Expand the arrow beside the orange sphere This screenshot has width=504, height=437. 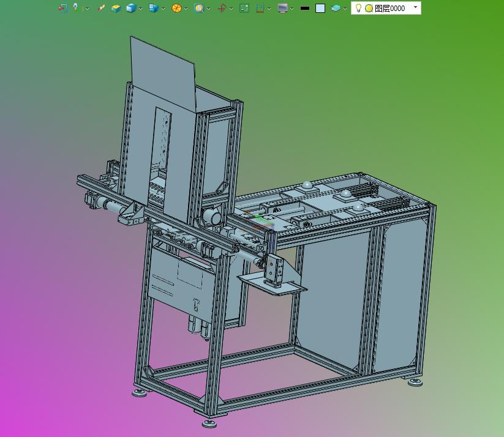tap(186, 9)
